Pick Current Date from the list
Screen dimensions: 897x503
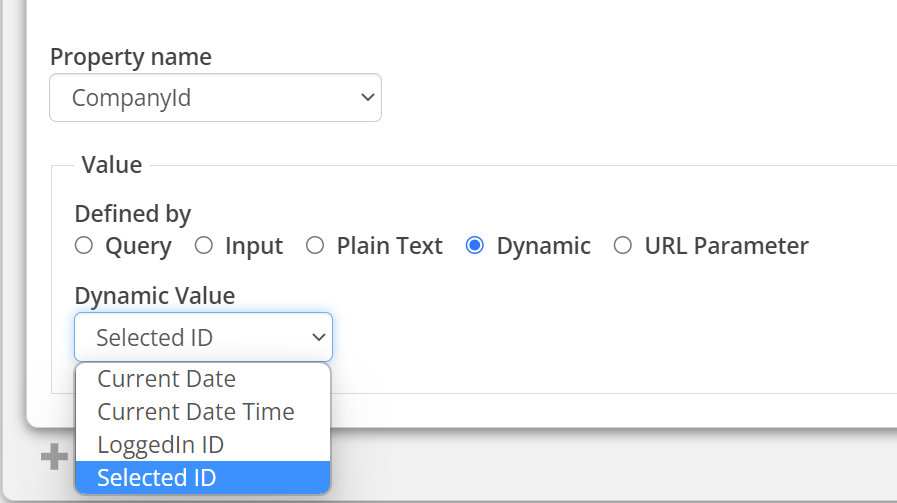click(x=167, y=379)
